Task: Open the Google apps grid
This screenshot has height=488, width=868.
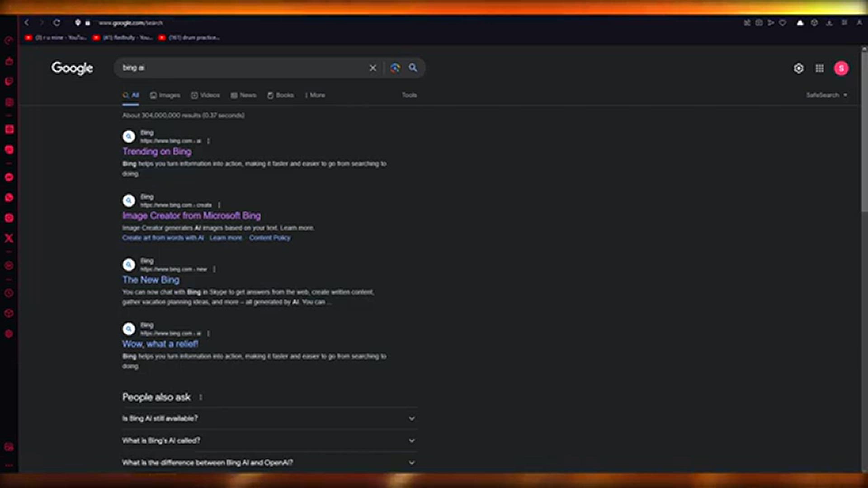Action: click(x=820, y=68)
